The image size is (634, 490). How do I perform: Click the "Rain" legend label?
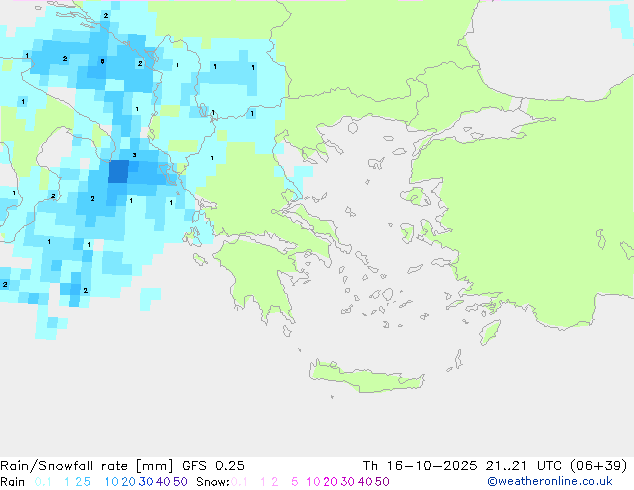[13, 482]
